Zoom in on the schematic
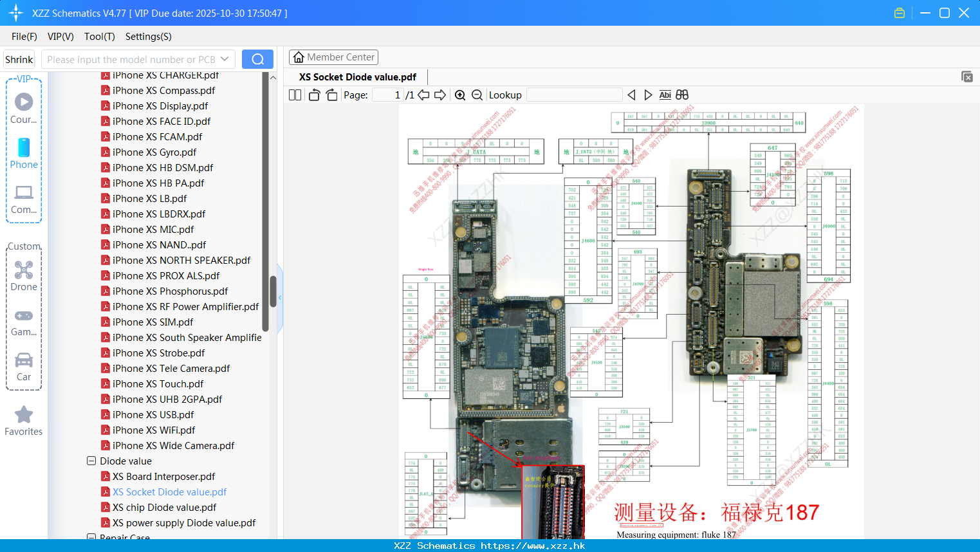The width and height of the screenshot is (980, 552). (460, 95)
